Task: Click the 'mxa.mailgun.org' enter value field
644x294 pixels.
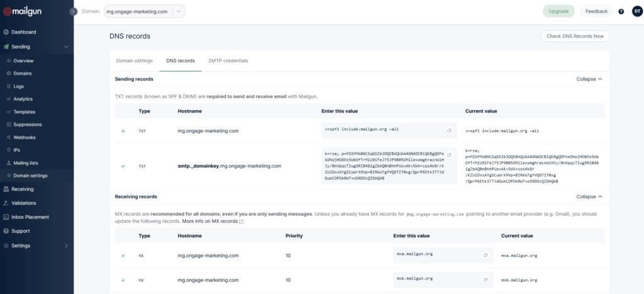Action: click(x=443, y=256)
